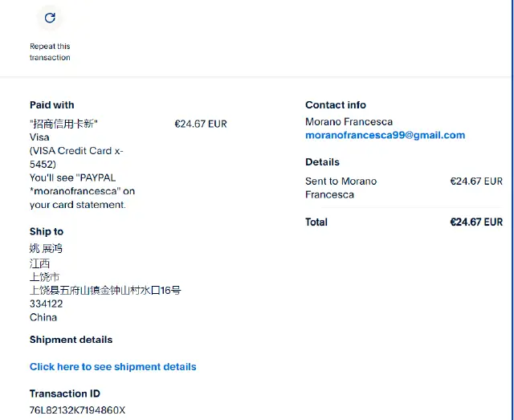The image size is (514, 420).
Task: Click the "Transaction ID" heading
Action: [x=64, y=393]
